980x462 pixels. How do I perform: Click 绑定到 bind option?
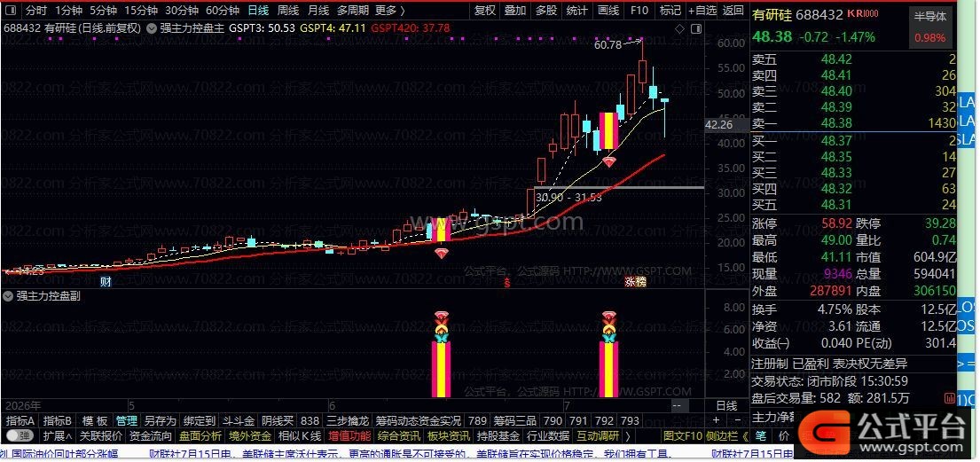200,420
